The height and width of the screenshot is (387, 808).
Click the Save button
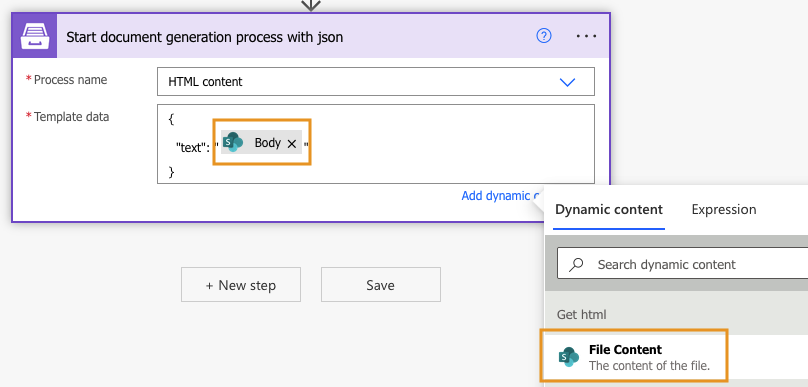point(381,284)
